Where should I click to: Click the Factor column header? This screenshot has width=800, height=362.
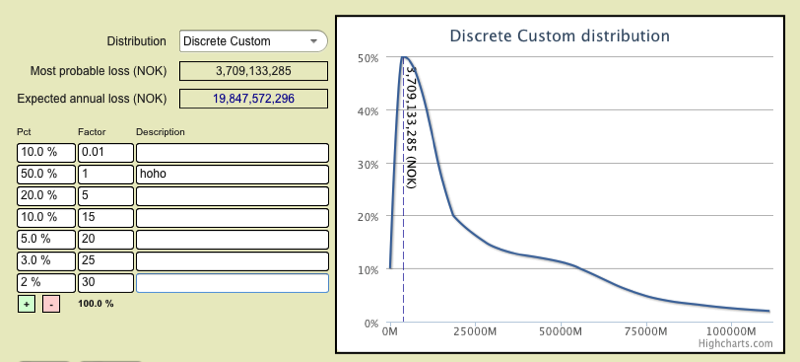coord(92,132)
